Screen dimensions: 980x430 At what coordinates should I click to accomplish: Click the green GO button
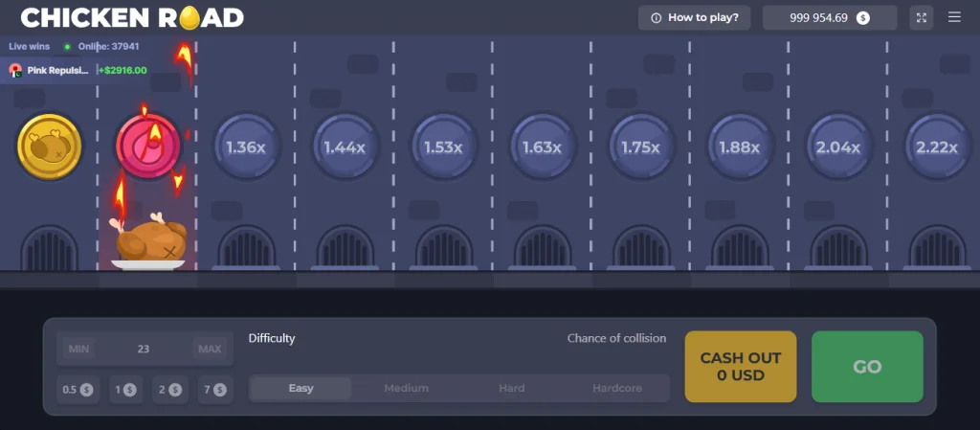pos(867,366)
